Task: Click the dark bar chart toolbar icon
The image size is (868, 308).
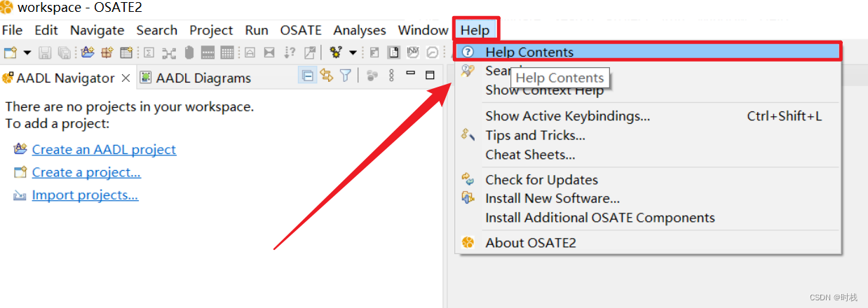Action: click(x=208, y=52)
